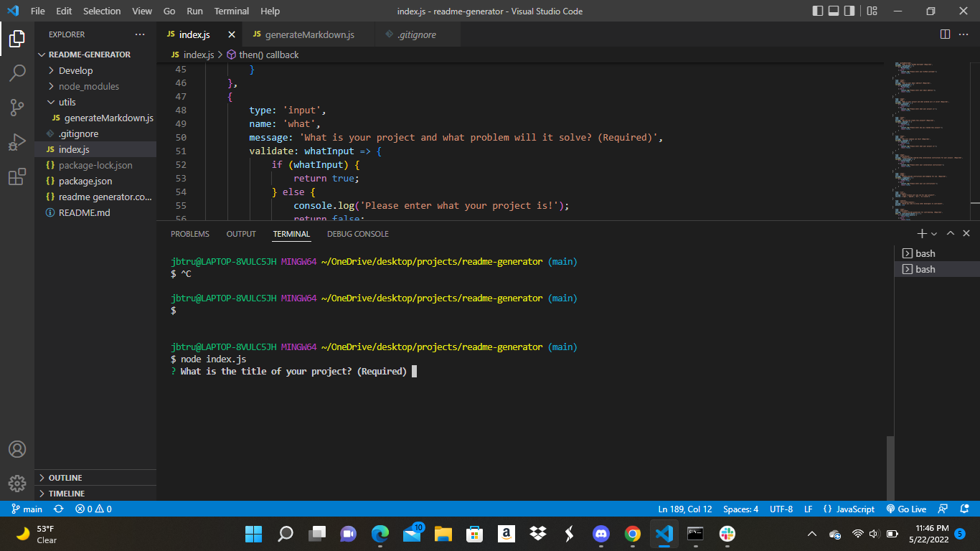Launch a new terminal with the plus icon
The image size is (980, 551).
(x=921, y=233)
